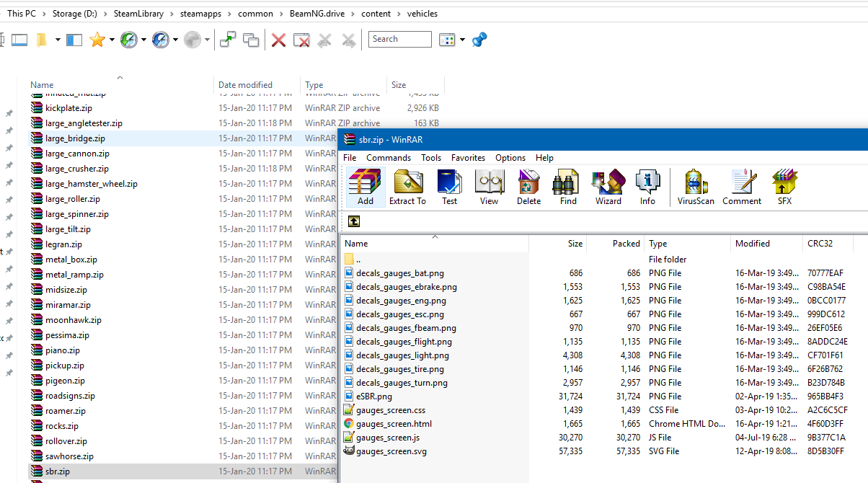Viewport: 868px width, 483px height.
Task: Click BeamNG.drive in address breadcrumb
Action: pyautogui.click(x=318, y=13)
